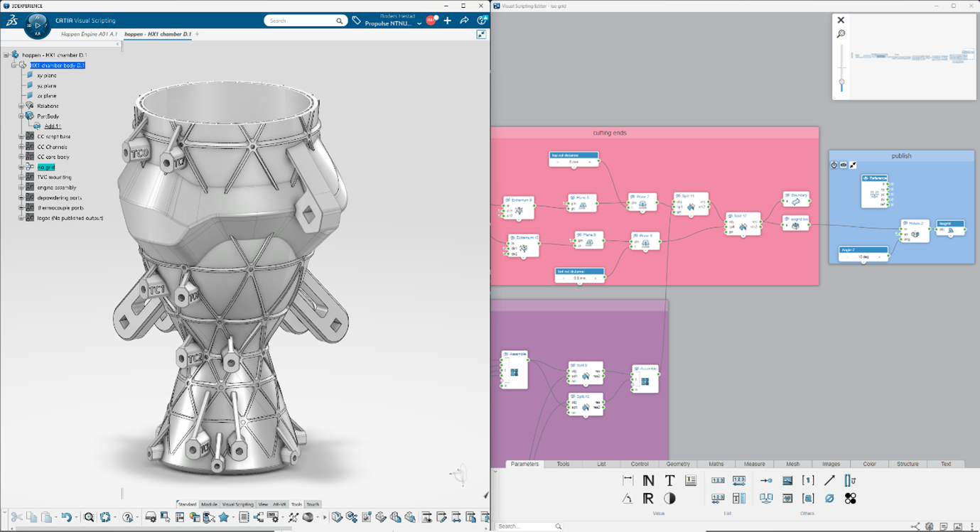Open the Propulse NTNU dropdown chevron
Image resolution: width=980 pixels, height=532 pixels.
pos(419,23)
